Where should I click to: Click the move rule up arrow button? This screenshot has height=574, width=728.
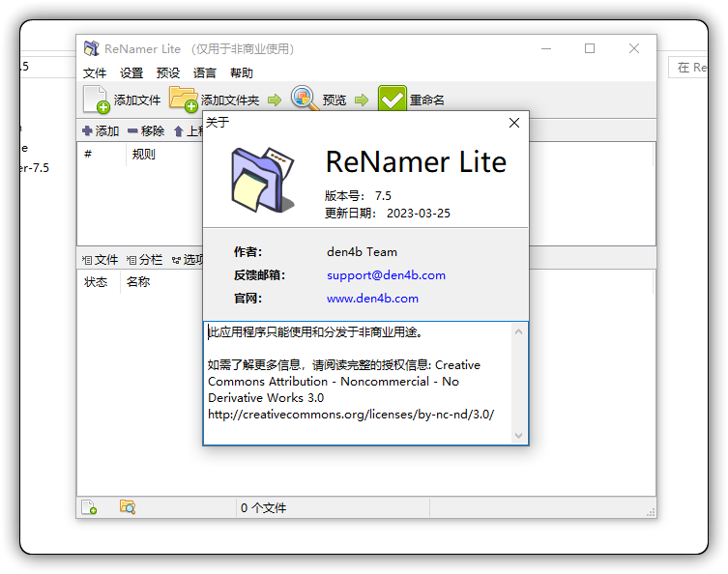pos(178,131)
